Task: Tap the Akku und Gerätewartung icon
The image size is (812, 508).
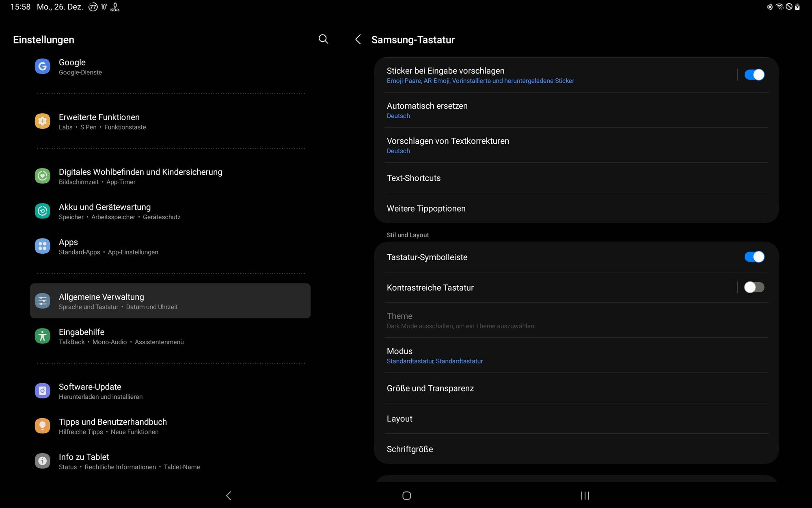Action: pos(42,211)
